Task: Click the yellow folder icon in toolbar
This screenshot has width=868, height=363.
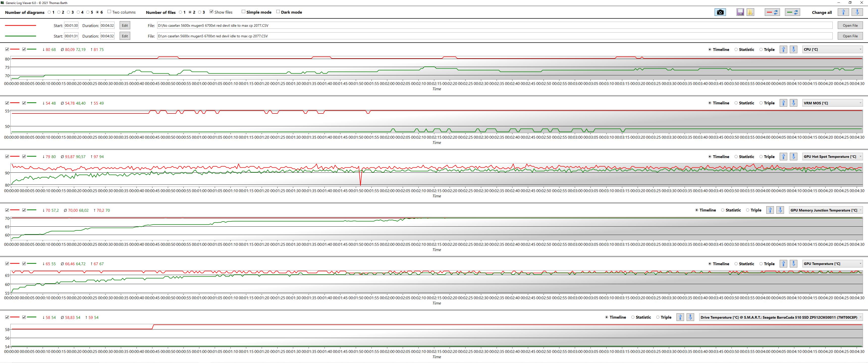Action: [750, 12]
